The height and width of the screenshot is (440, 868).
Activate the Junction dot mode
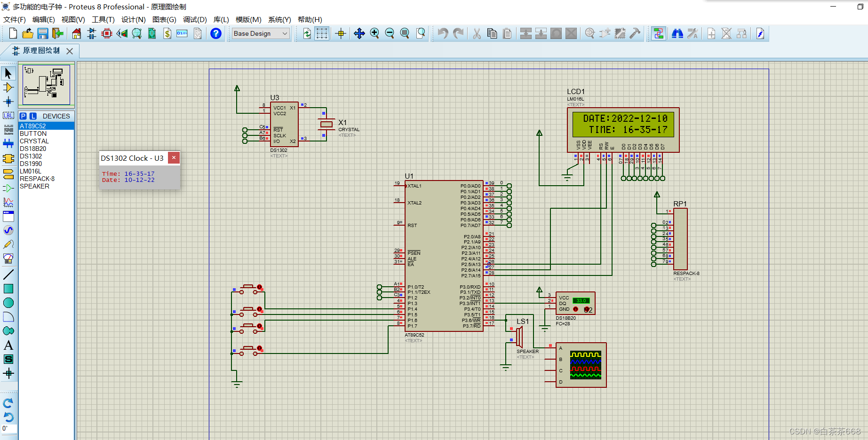8,102
